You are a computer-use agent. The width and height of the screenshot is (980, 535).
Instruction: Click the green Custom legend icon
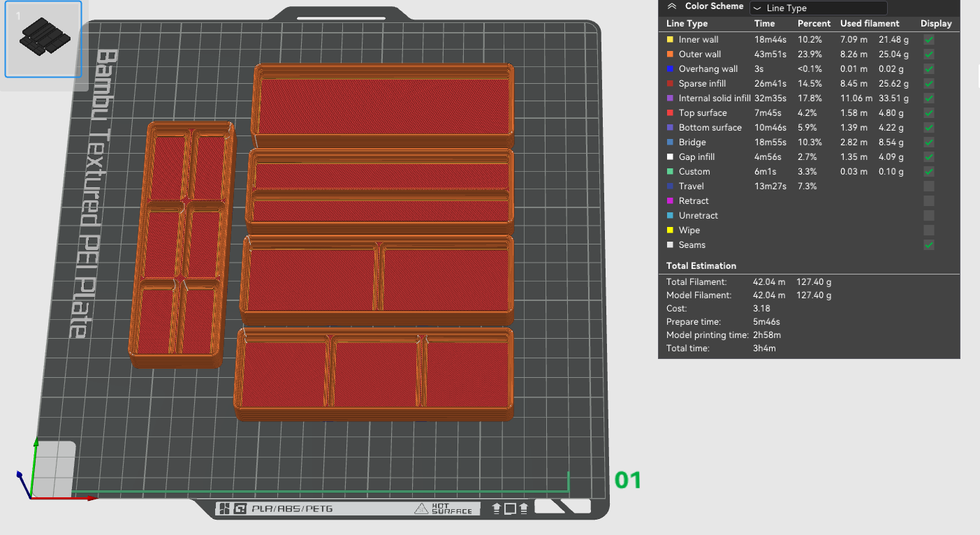[671, 172]
